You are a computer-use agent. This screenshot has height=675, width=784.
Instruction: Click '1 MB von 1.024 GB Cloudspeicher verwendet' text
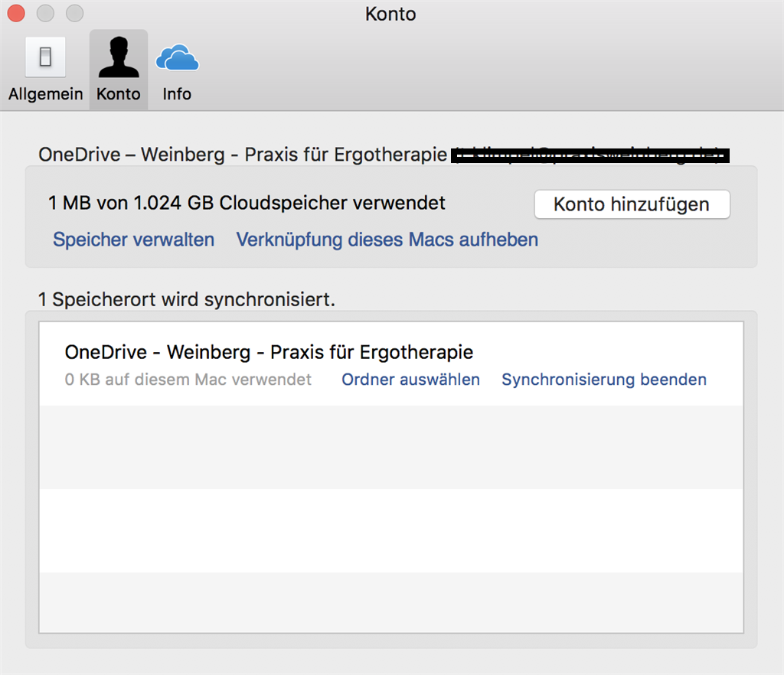pyautogui.click(x=247, y=204)
